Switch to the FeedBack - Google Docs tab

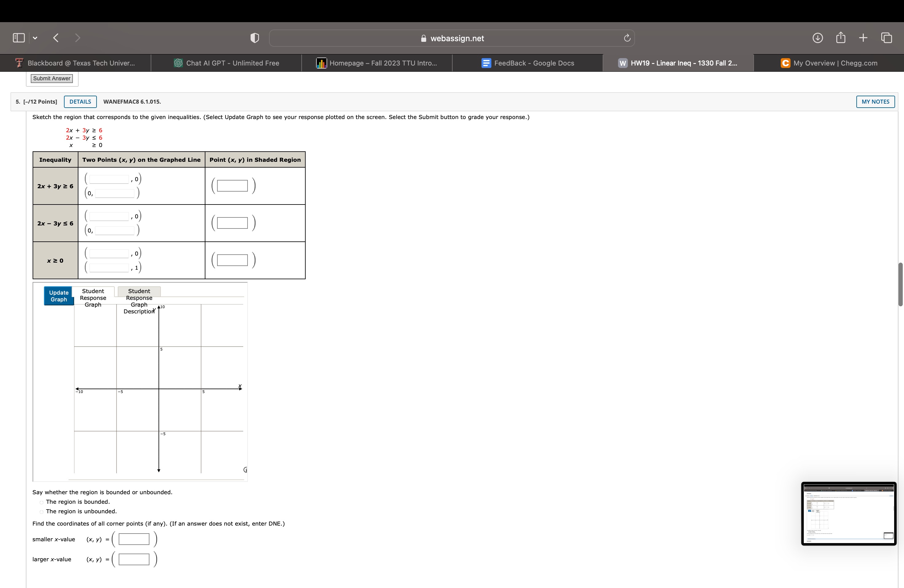(528, 63)
